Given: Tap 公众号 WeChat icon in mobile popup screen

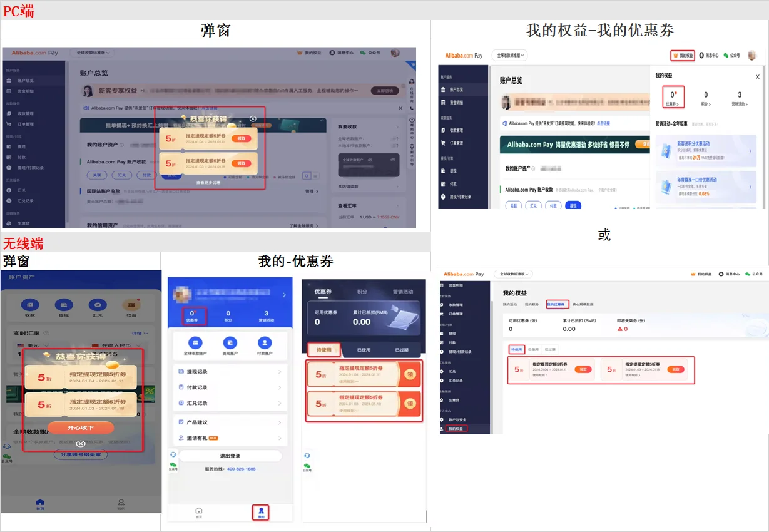Looking at the screenshot, I should (x=6, y=458).
